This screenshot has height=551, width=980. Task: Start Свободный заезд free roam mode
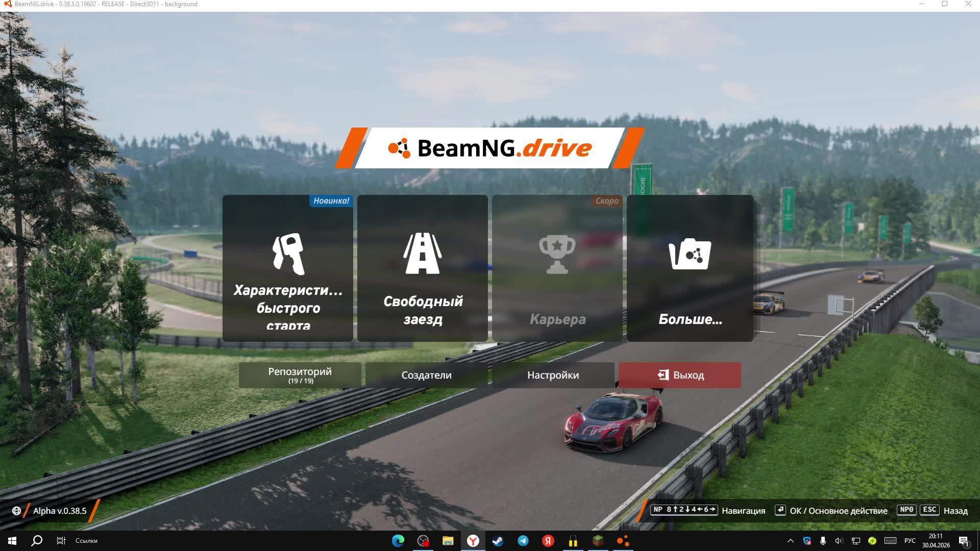point(423,268)
